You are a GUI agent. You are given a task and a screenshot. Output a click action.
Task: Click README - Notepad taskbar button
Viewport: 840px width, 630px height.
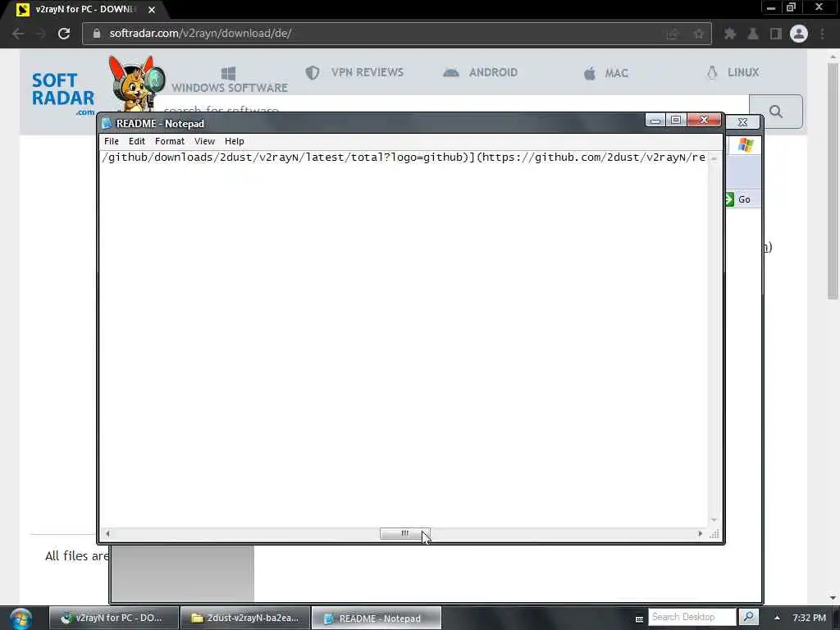click(x=377, y=619)
